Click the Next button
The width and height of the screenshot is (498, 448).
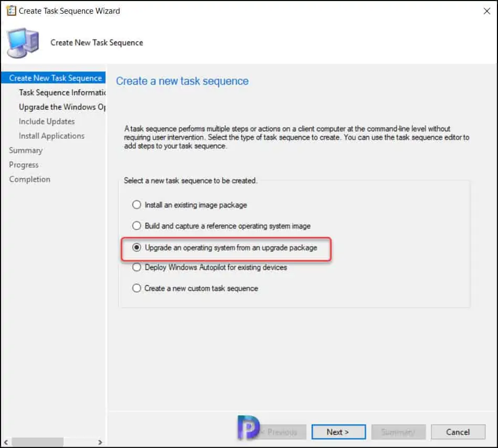point(338,432)
